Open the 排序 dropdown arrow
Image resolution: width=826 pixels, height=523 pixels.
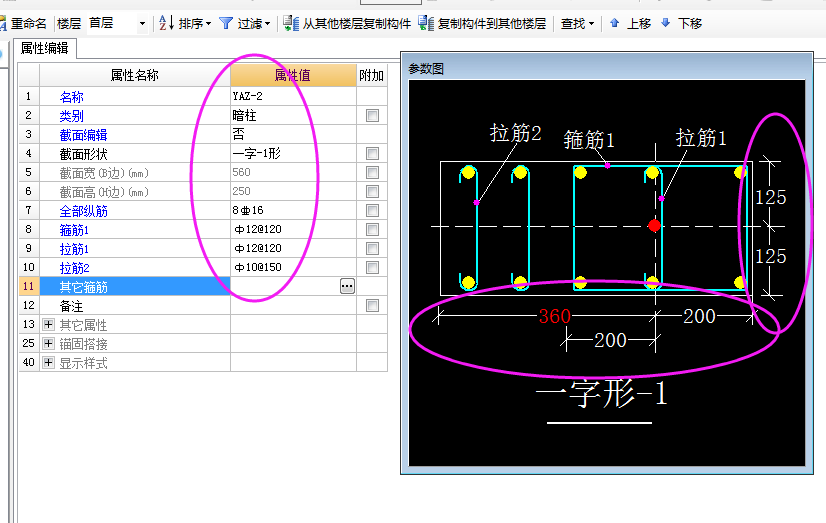tap(209, 24)
